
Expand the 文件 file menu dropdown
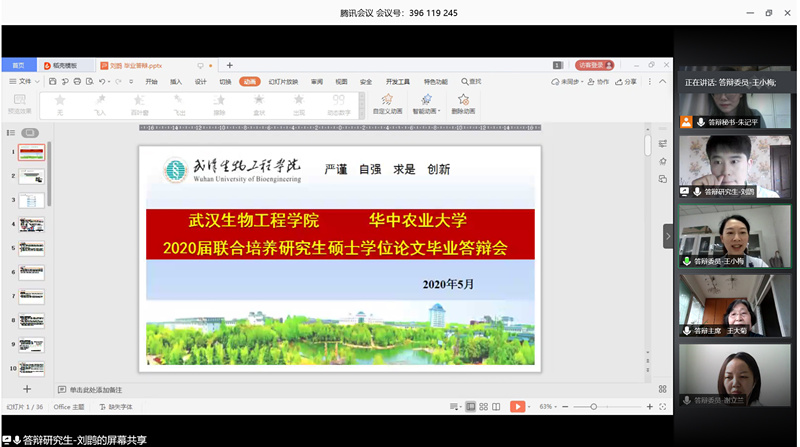(26, 82)
